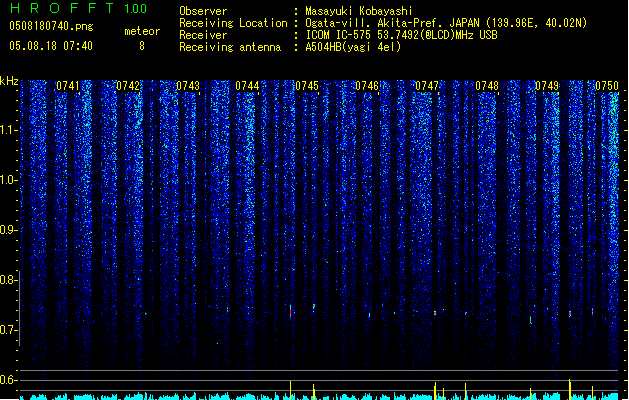The width and height of the screenshot is (629, 400).
Task: Click the 1.1 kHz axis tick label
Action: click(8, 130)
